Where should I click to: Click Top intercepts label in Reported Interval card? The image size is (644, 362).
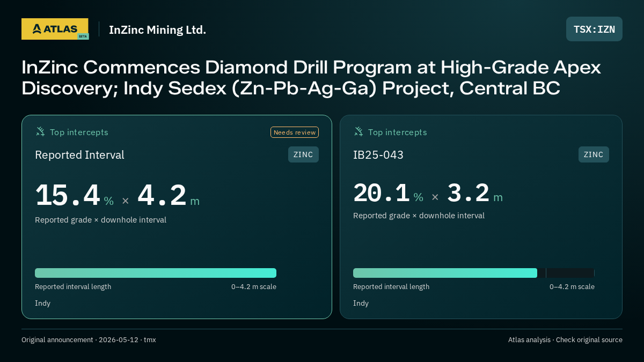79,132
